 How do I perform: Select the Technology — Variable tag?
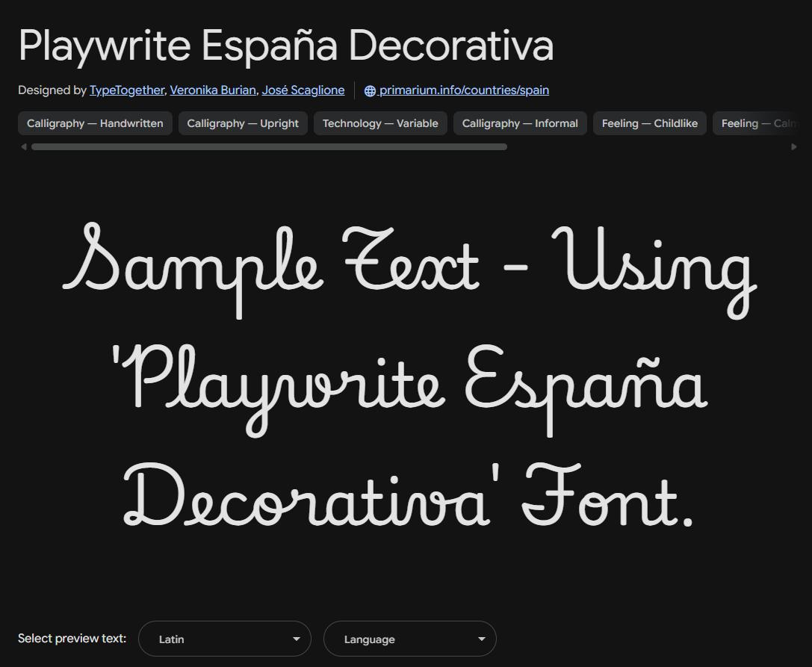tap(381, 123)
